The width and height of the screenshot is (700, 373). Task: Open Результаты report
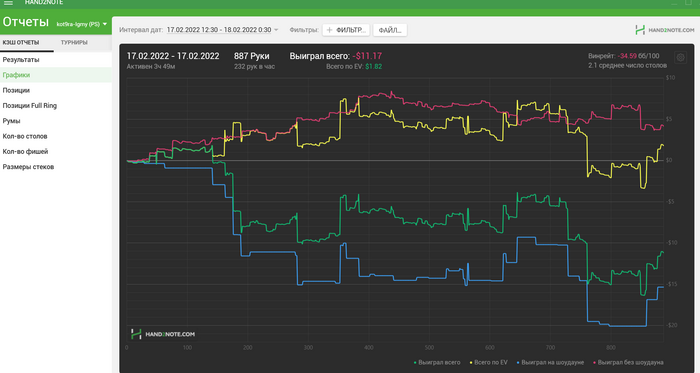(x=56, y=60)
